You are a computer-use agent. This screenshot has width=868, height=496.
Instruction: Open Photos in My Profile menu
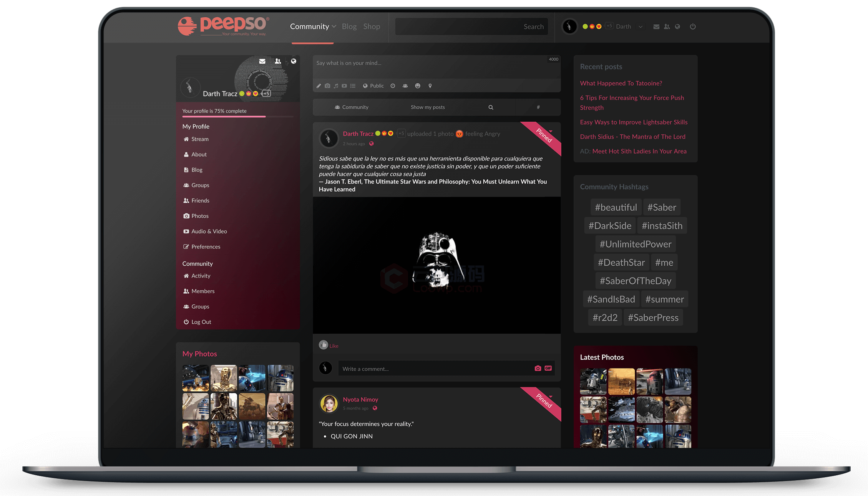coord(196,216)
